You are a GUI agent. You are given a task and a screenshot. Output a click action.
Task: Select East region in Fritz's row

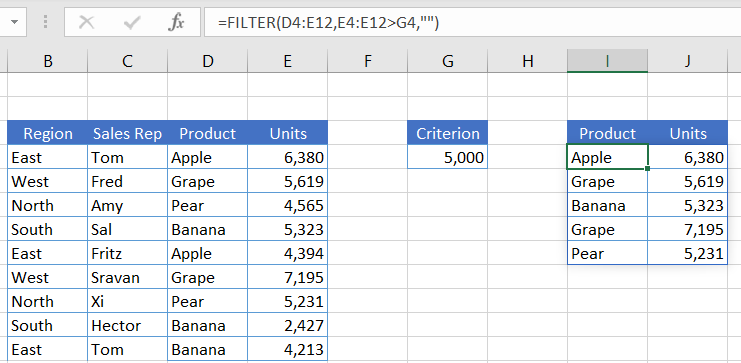pyautogui.click(x=47, y=253)
